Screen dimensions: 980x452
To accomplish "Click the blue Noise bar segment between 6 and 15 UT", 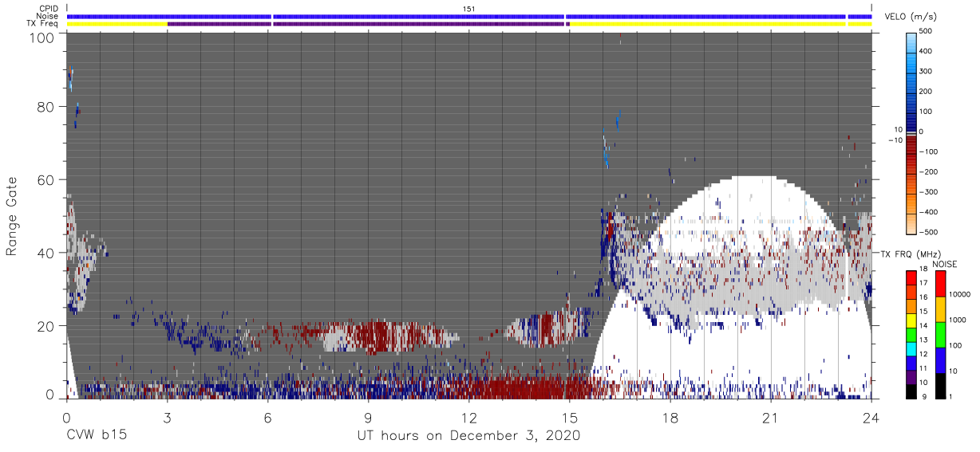I will point(418,16).
